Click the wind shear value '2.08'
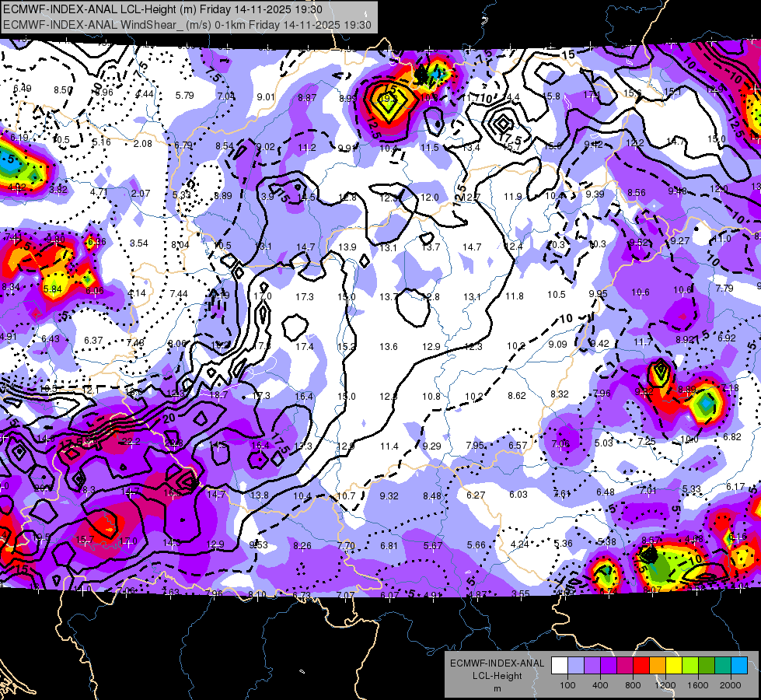The width and height of the screenshot is (761, 700). pyautogui.click(x=143, y=144)
